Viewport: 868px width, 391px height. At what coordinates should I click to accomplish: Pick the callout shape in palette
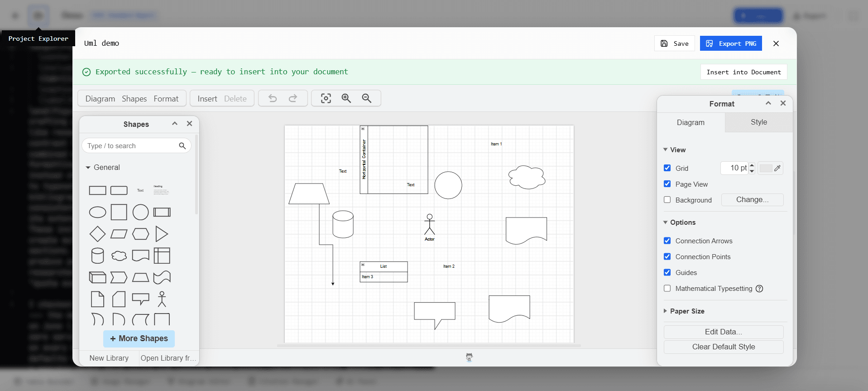(140, 299)
